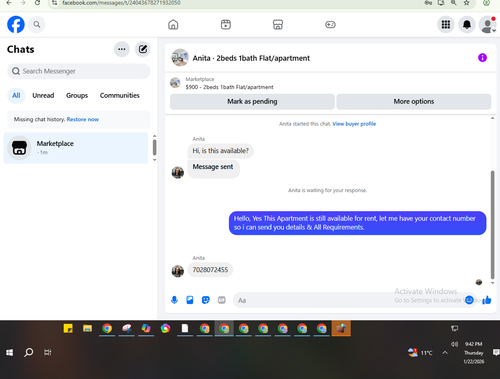This screenshot has width=500, height=379.
Task: Open the zoom magnifier in address bar
Action: tap(454, 3)
